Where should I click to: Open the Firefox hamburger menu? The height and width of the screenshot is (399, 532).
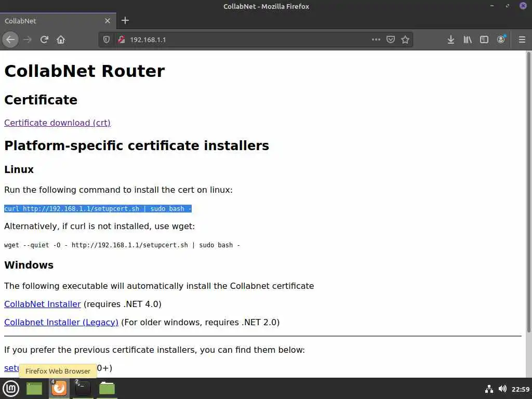522,39
